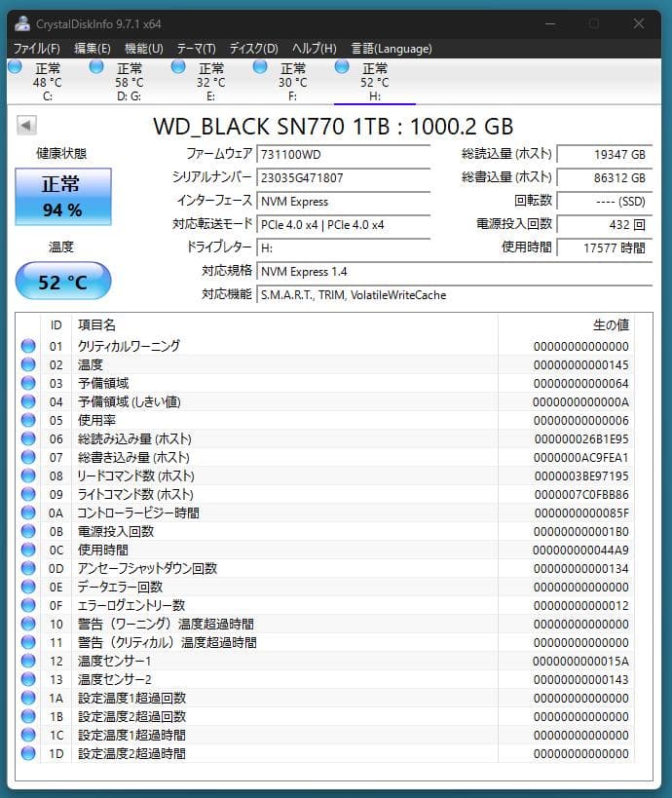This screenshot has height=798, width=672.
Task: Click the ID column header
Action: click(x=56, y=324)
